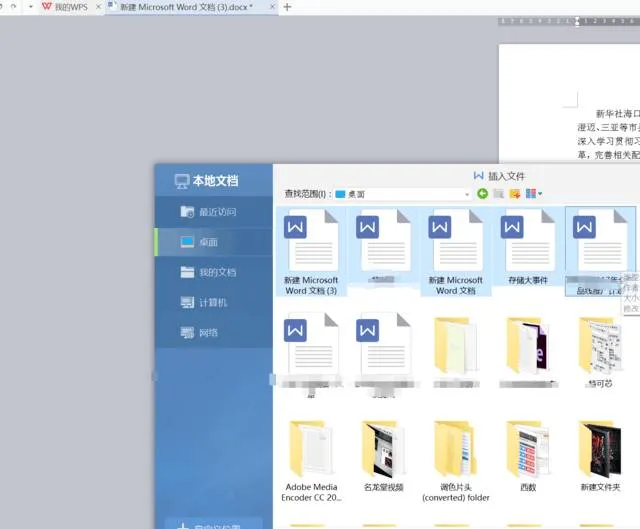Open the 新建文件夹 folder
The width and height of the screenshot is (640, 529).
(600, 455)
